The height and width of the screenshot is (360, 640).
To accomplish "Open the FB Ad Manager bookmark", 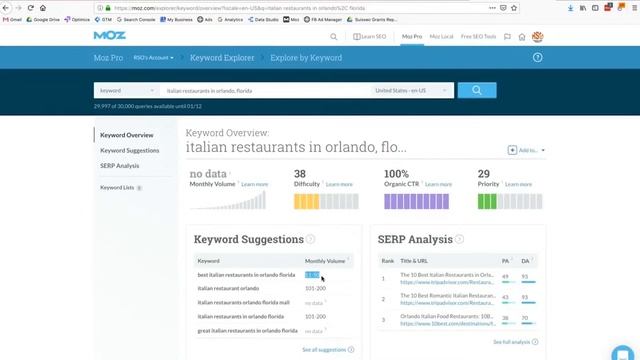I will click(x=323, y=19).
